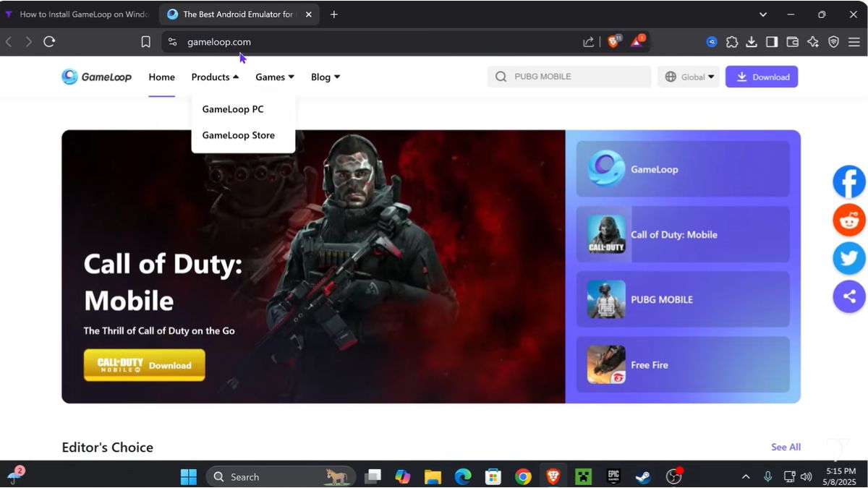The width and height of the screenshot is (868, 488).
Task: Click the Windows Start button
Action: click(x=189, y=476)
